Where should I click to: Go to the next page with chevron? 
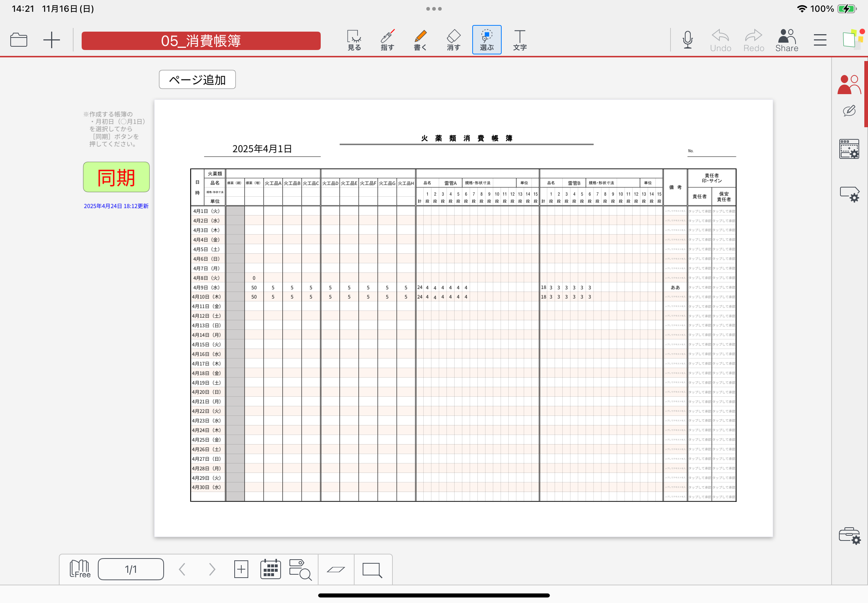pyautogui.click(x=212, y=569)
